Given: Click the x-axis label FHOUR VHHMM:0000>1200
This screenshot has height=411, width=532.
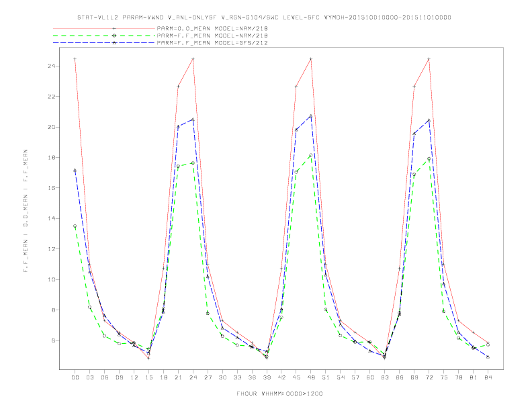Looking at the screenshot, I should (x=279, y=394).
